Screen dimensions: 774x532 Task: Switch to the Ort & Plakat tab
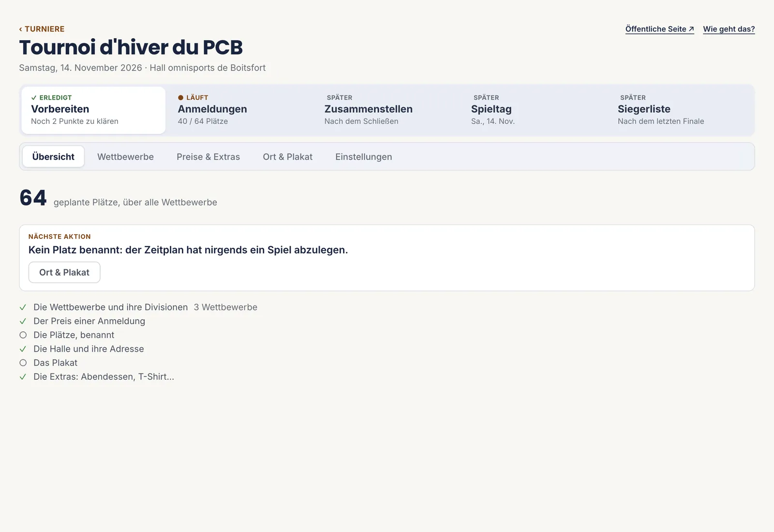pyautogui.click(x=287, y=157)
